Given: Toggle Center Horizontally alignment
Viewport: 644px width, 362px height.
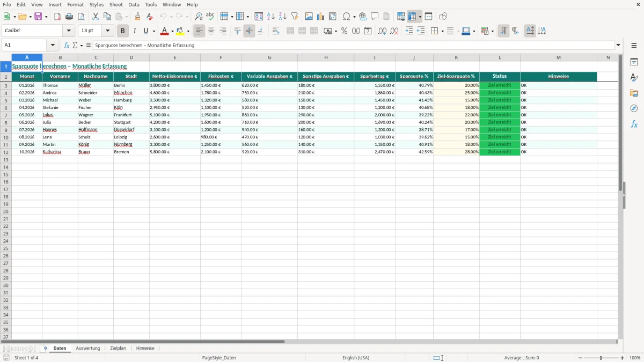Looking at the screenshot, I should click(211, 31).
